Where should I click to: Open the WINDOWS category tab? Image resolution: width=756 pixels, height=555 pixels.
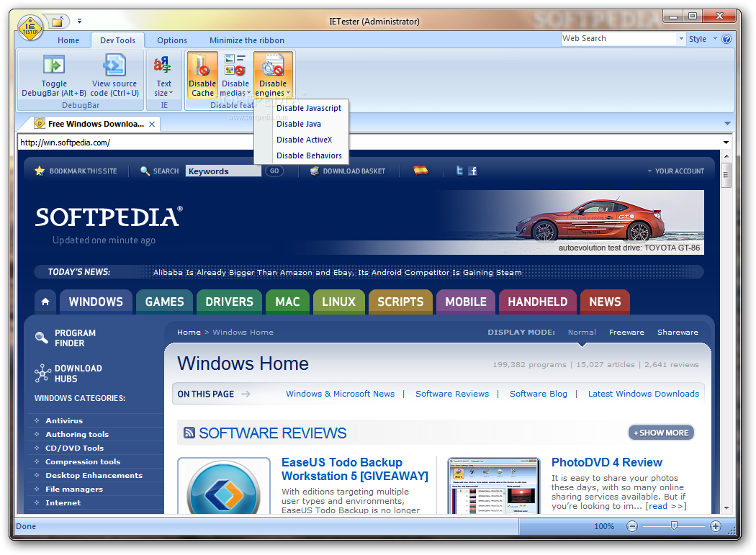96,302
